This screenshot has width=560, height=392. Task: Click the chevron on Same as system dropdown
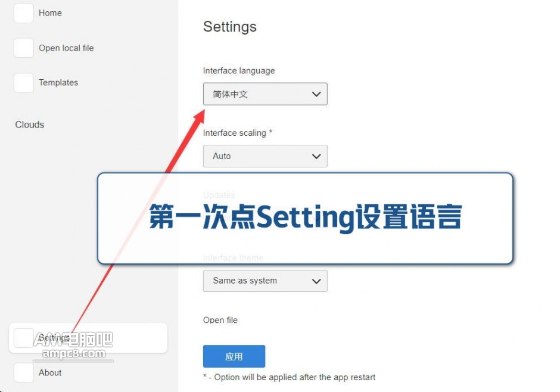click(x=316, y=281)
